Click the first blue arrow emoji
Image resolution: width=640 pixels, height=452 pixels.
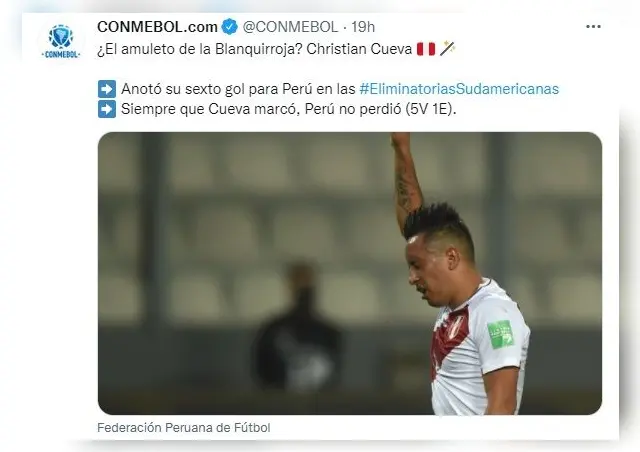point(107,89)
